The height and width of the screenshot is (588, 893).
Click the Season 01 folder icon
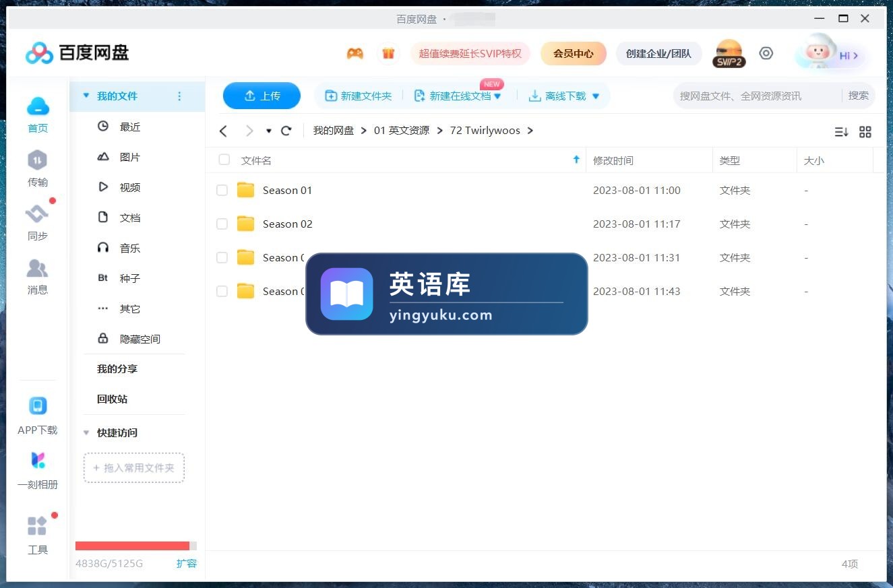click(246, 190)
